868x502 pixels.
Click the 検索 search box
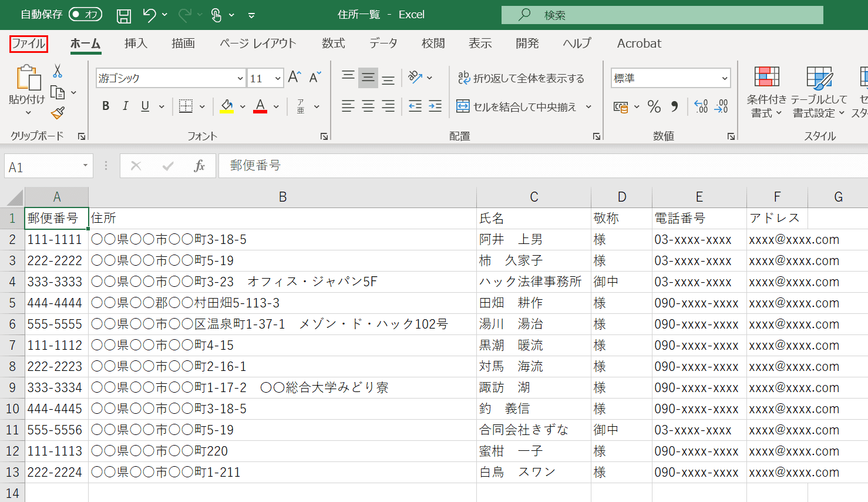(662, 15)
